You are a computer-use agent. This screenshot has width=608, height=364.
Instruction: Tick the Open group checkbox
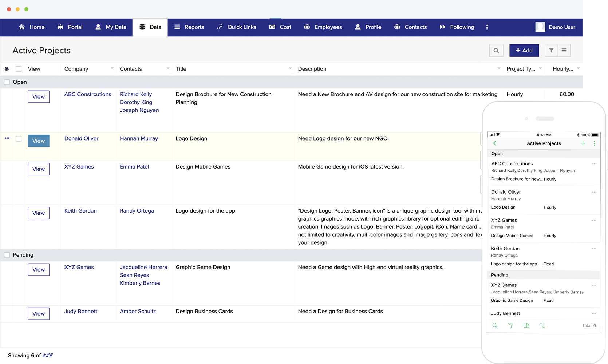click(x=7, y=82)
